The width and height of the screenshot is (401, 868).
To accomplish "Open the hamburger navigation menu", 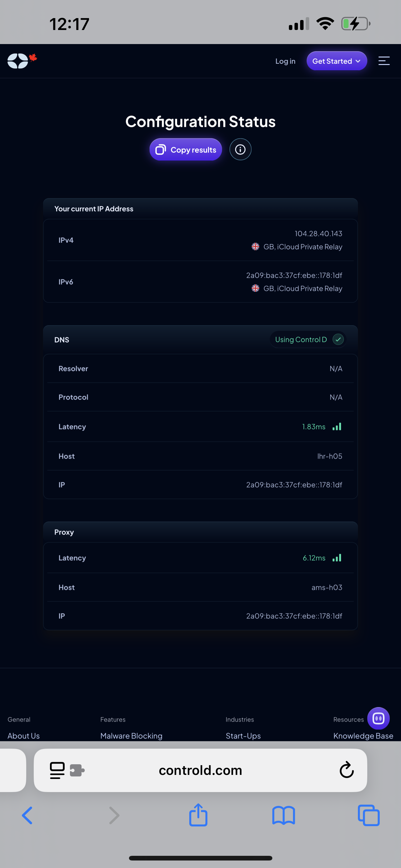I will pyautogui.click(x=384, y=61).
